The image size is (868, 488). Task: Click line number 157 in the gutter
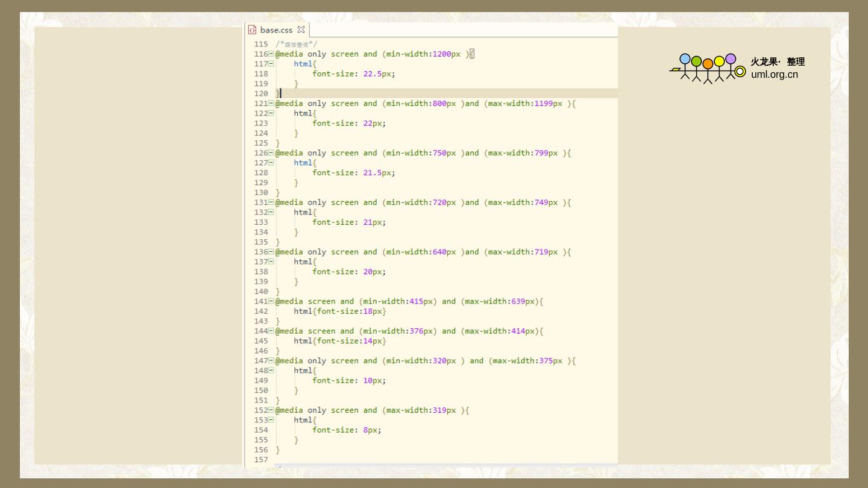pyautogui.click(x=261, y=460)
